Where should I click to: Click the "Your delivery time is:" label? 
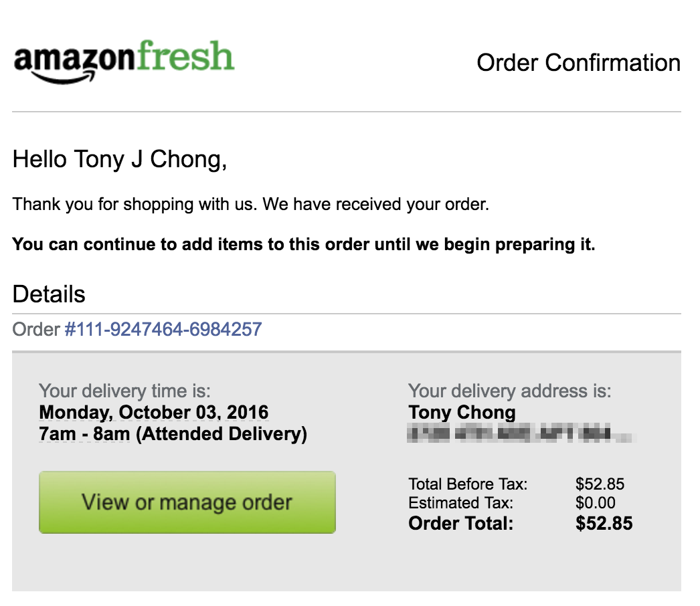pos(124,391)
